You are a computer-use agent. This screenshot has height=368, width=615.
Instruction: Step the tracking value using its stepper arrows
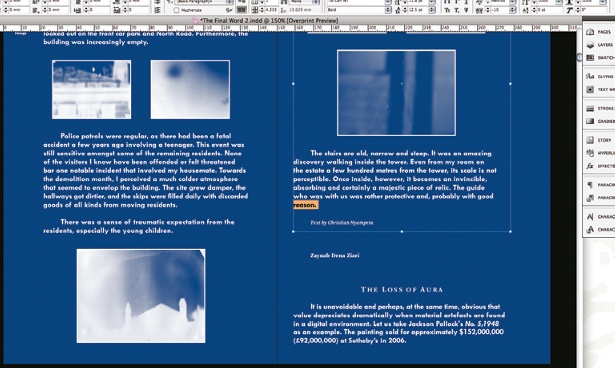pyautogui.click(x=487, y=10)
